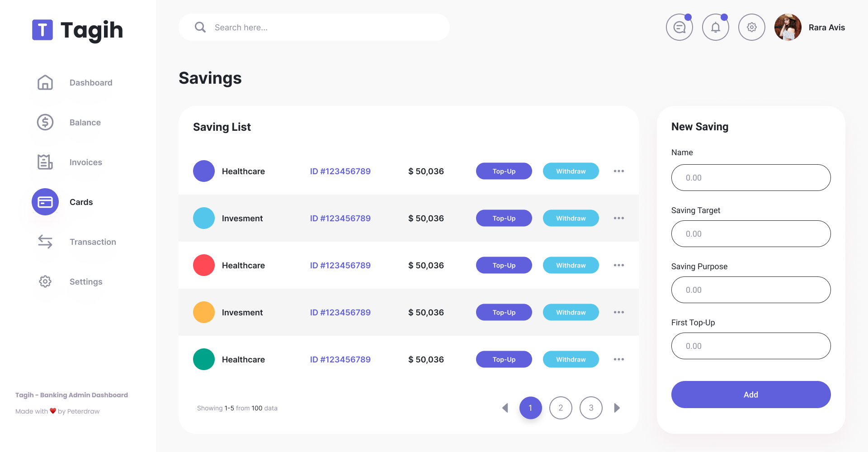Image resolution: width=868 pixels, height=452 pixels.
Task: Expand options for last Healthcare row
Action: click(619, 359)
